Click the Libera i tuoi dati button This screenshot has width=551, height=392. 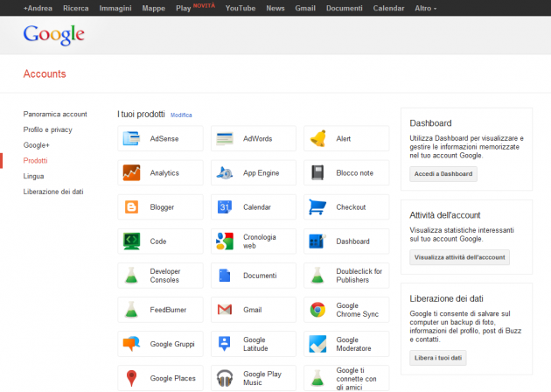click(x=438, y=358)
